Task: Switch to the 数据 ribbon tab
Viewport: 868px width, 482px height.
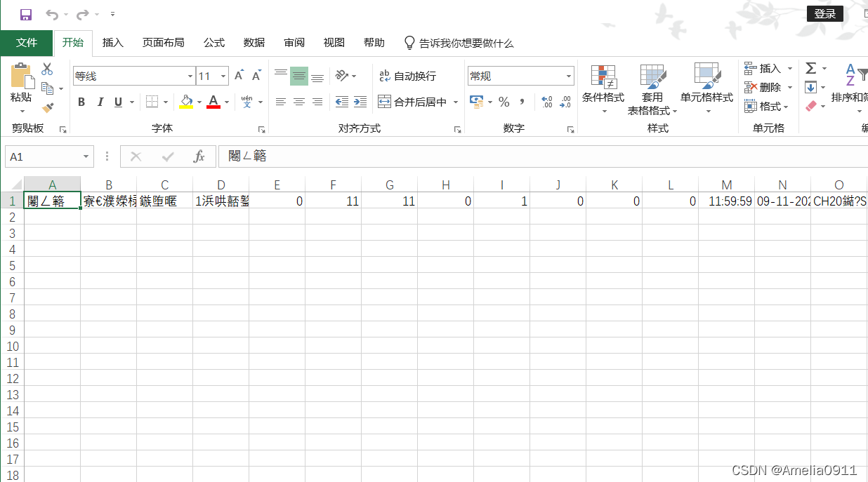Action: tap(254, 43)
